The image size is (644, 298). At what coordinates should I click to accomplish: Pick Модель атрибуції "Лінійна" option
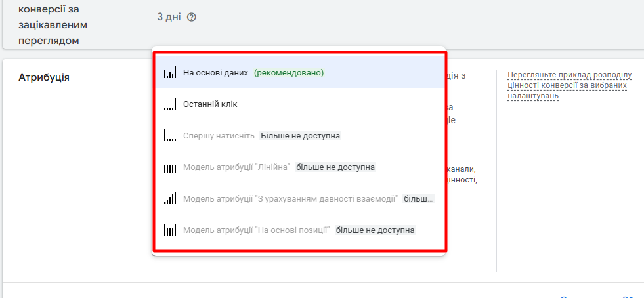click(236, 167)
